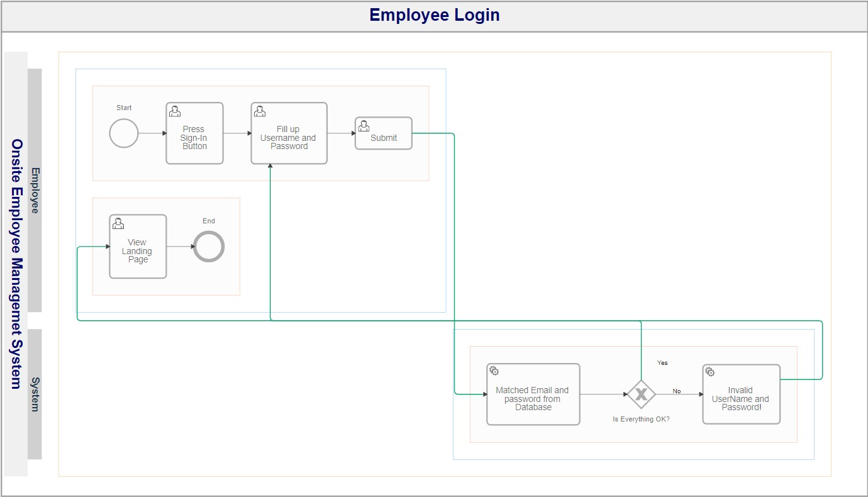Select the 'Submit' task label
This screenshot has height=497, width=868.
coord(384,138)
